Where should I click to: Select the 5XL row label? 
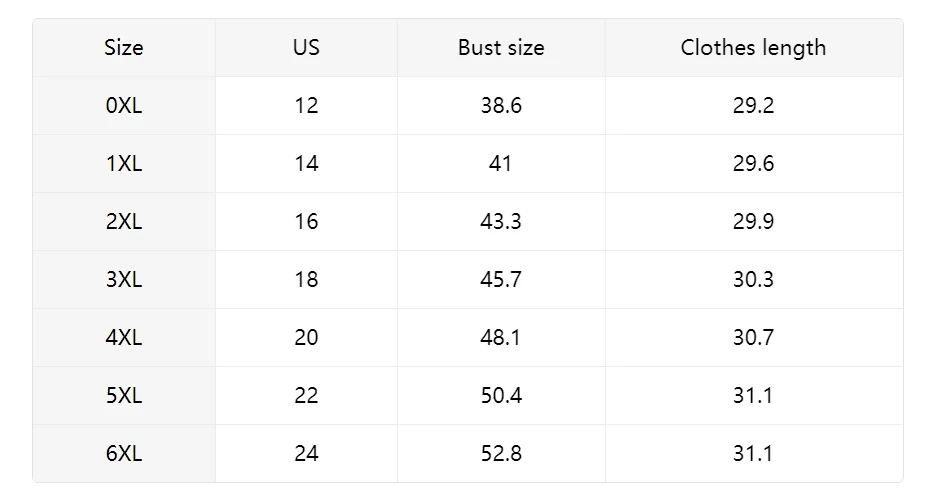click(124, 396)
